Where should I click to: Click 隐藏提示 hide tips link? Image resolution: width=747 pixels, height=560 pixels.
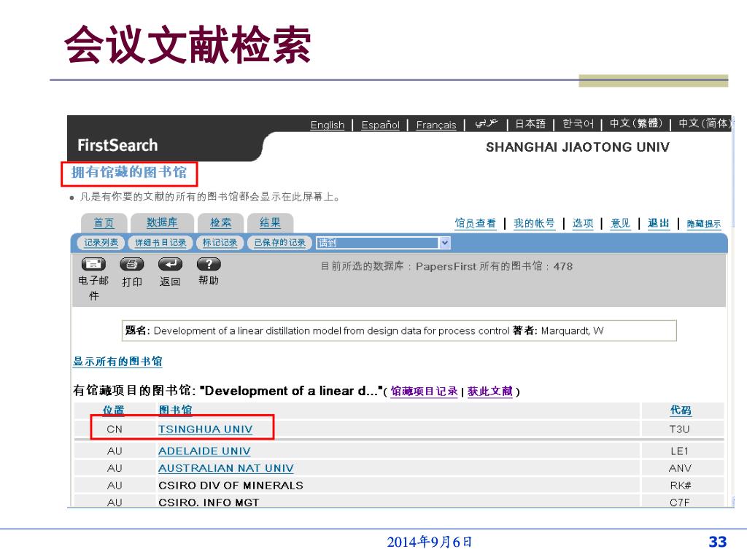pyautogui.click(x=704, y=224)
